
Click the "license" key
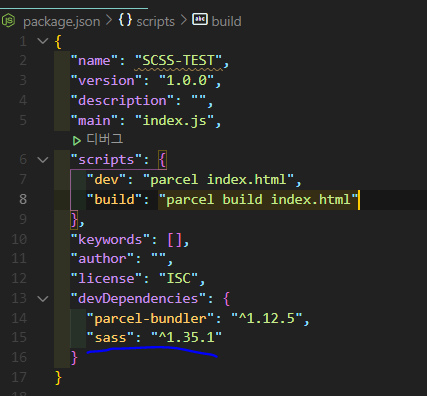point(106,279)
